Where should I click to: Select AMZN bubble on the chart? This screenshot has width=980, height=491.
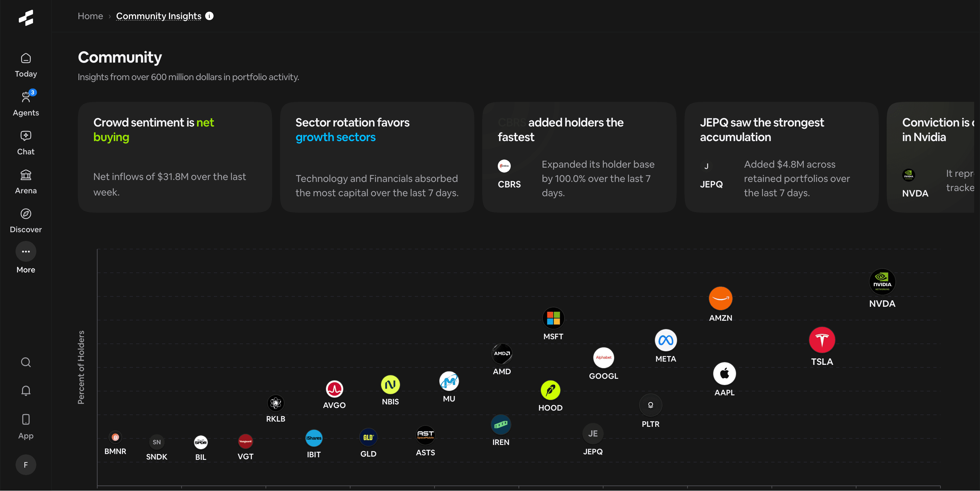pyautogui.click(x=720, y=298)
